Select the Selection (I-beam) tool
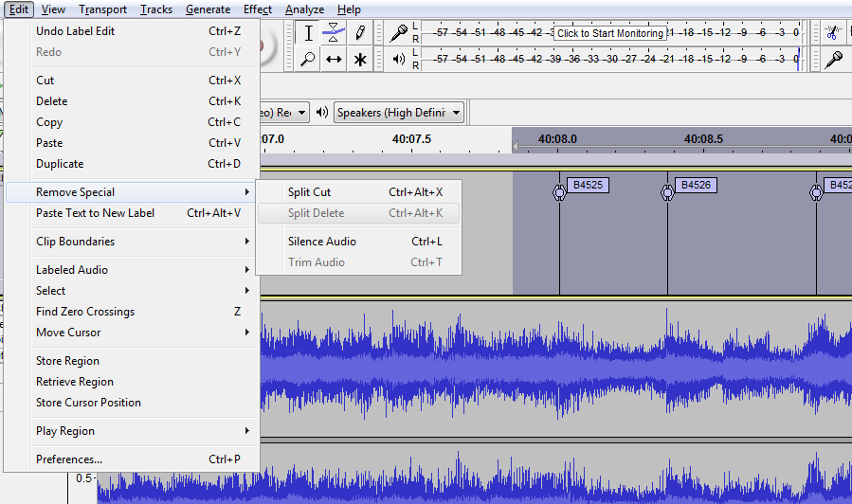852x504 pixels. 308,33
